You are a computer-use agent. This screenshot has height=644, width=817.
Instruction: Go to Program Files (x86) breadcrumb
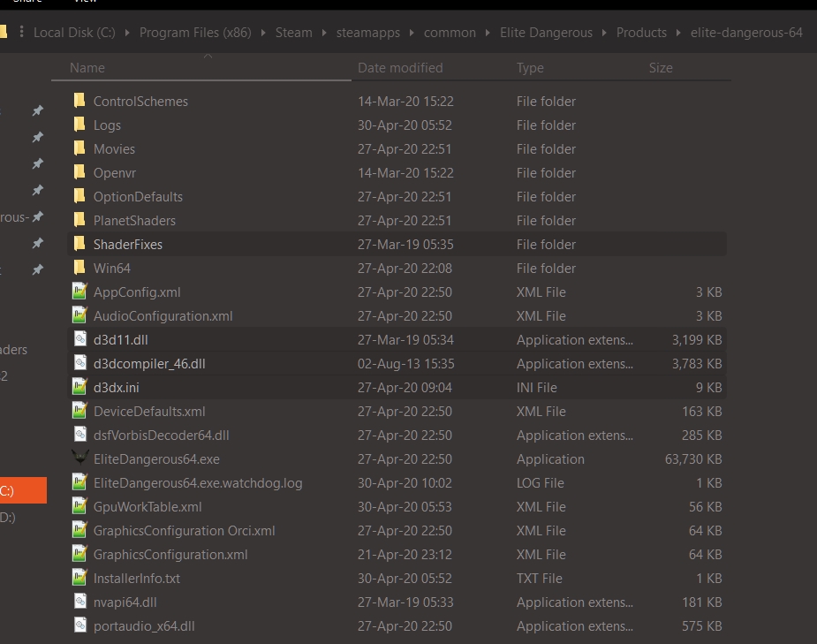tap(195, 33)
